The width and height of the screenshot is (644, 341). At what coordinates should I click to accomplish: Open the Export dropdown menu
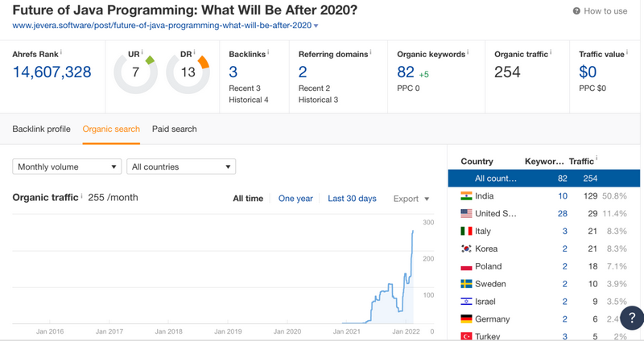tap(411, 199)
